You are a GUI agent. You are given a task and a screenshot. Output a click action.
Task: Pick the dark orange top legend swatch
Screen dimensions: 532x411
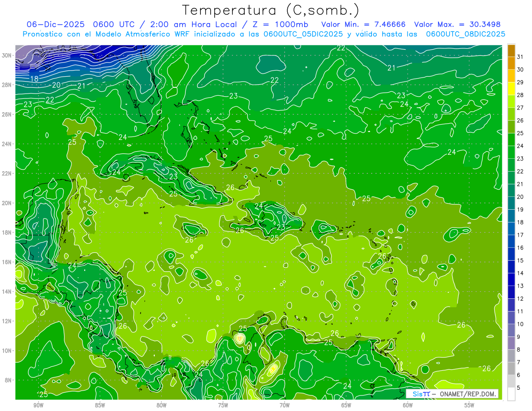[511, 51]
